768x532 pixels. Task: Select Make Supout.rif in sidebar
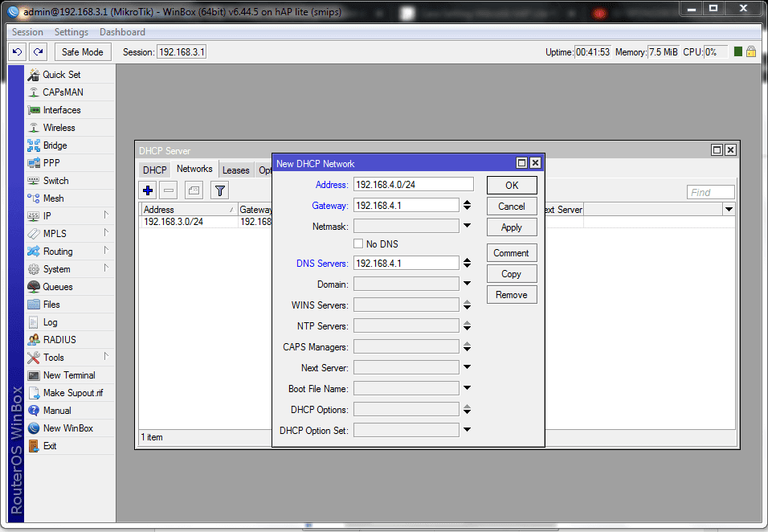click(x=70, y=392)
